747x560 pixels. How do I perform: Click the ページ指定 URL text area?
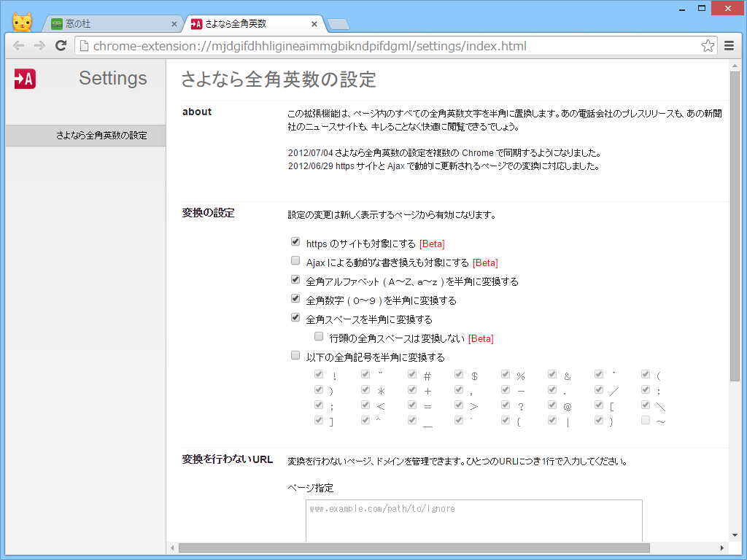click(x=474, y=521)
